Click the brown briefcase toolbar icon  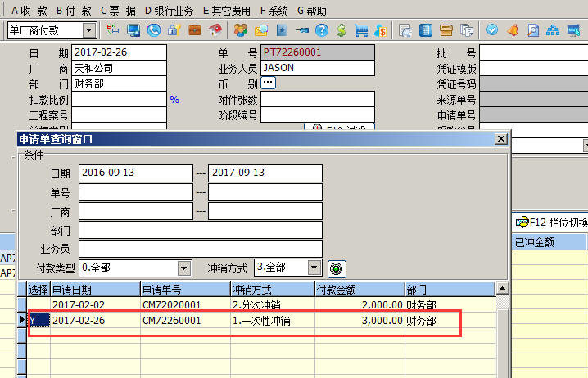point(195,30)
